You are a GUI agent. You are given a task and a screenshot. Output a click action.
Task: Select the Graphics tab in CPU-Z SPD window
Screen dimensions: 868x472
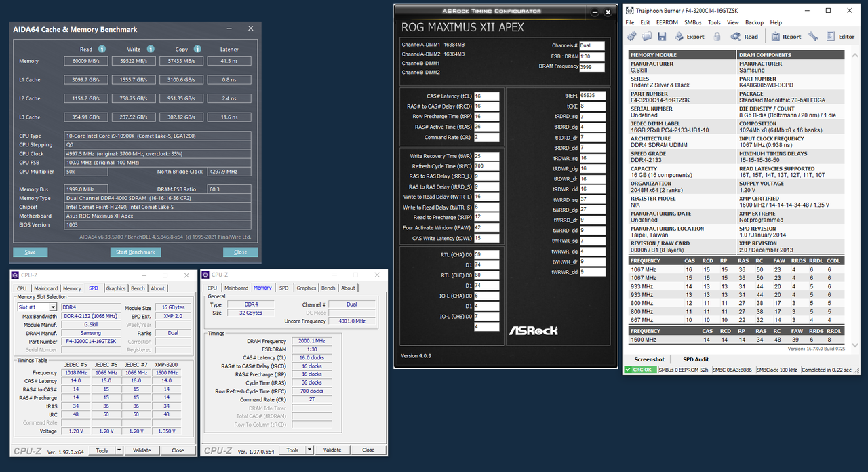click(x=115, y=288)
